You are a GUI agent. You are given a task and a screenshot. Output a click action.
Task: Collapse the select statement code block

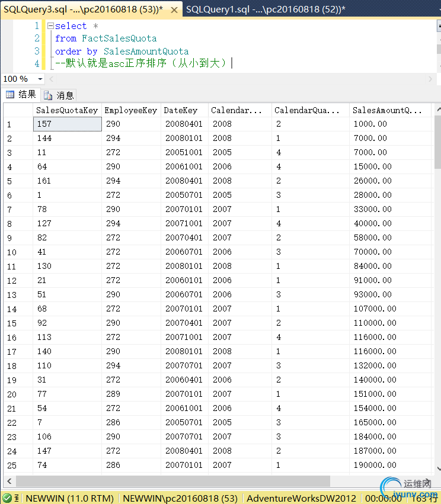click(x=50, y=25)
